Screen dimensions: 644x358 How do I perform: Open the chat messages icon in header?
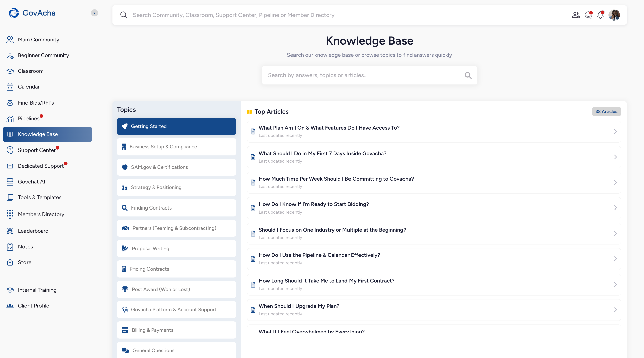588,15
